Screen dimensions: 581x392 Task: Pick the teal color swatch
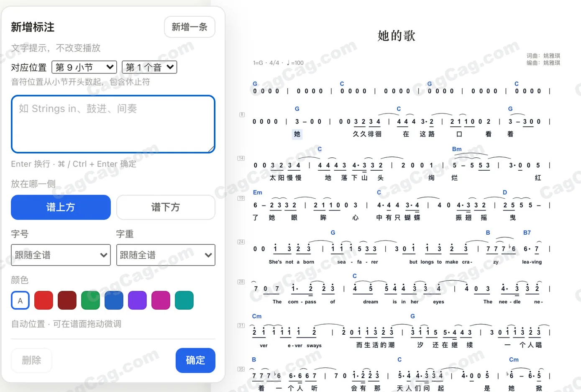(184, 300)
